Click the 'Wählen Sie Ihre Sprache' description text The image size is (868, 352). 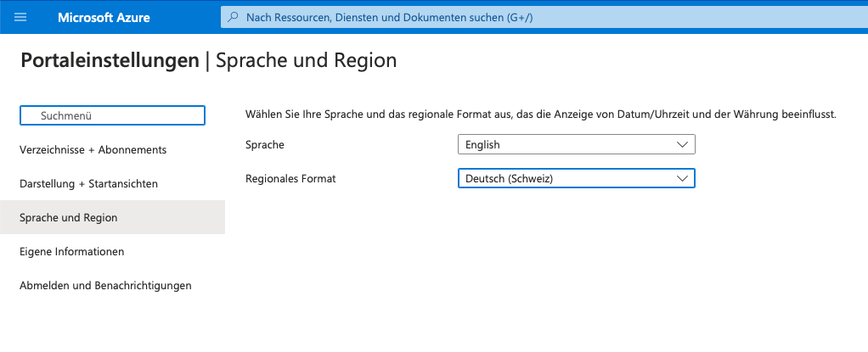pyautogui.click(x=541, y=114)
